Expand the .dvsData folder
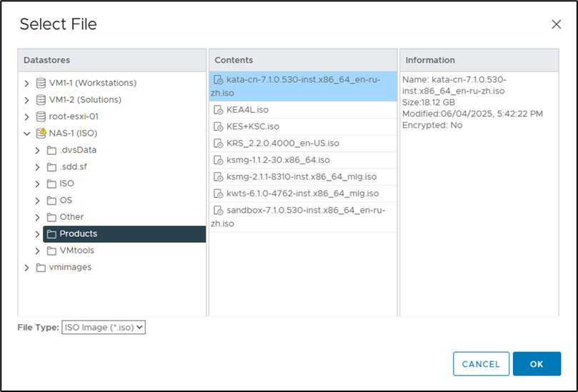This screenshot has width=578, height=392. [37, 151]
